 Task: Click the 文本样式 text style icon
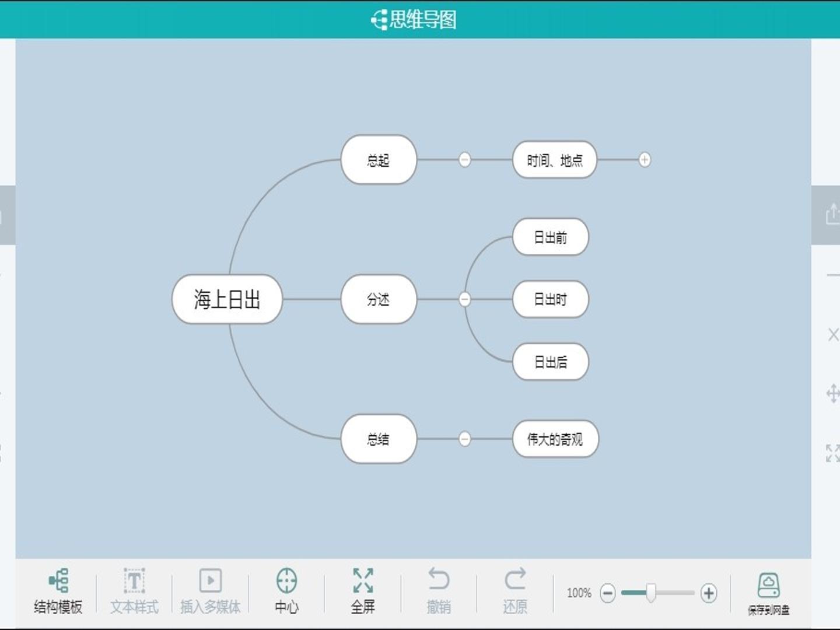click(x=134, y=581)
